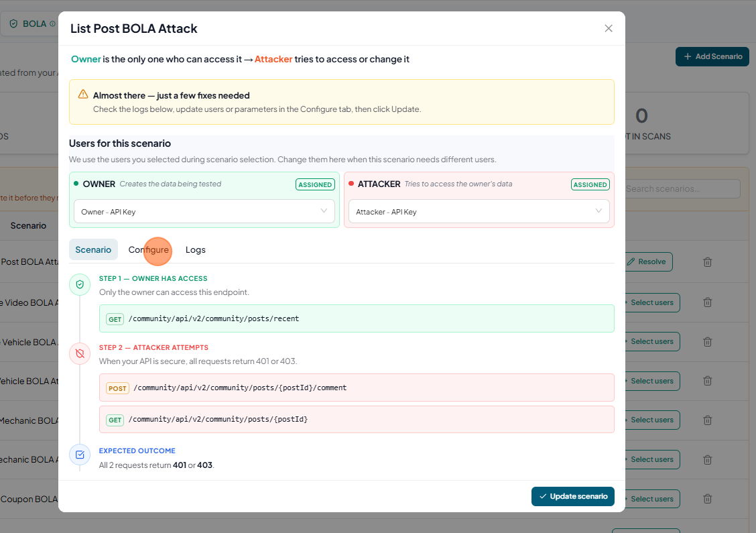The width and height of the screenshot is (756, 533).
Task: Select the Scenario tab
Action: (x=93, y=250)
